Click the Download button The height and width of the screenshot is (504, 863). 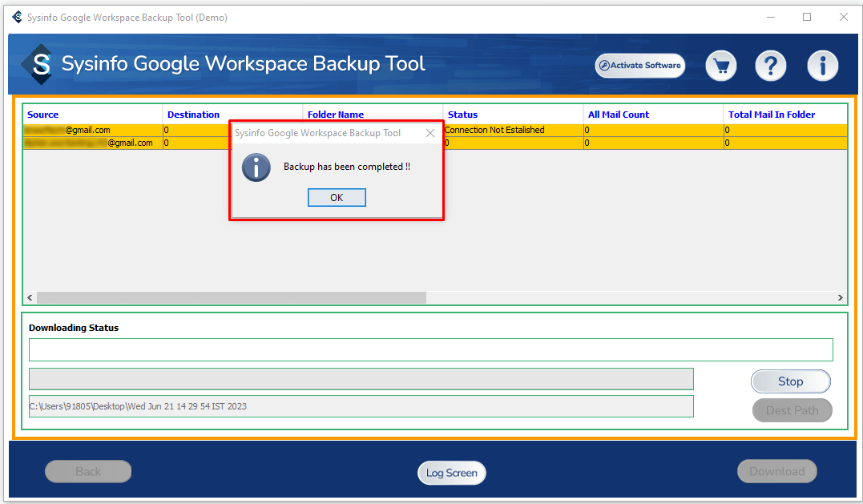(776, 471)
